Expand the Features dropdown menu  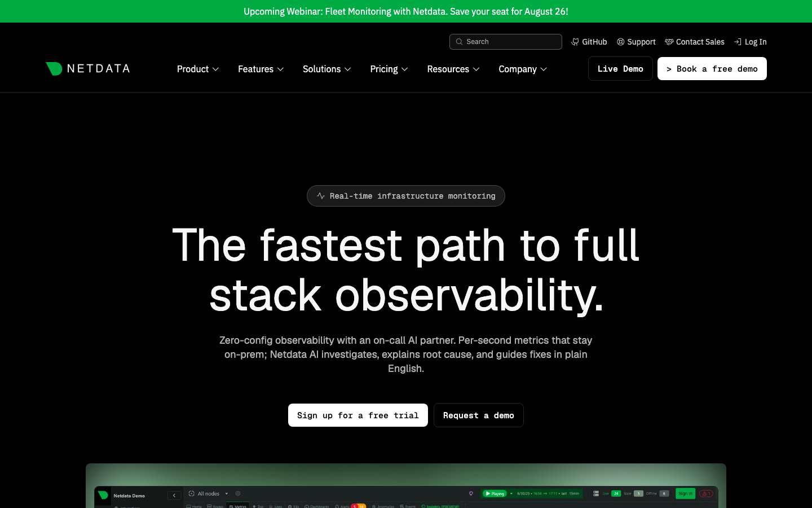click(x=261, y=69)
